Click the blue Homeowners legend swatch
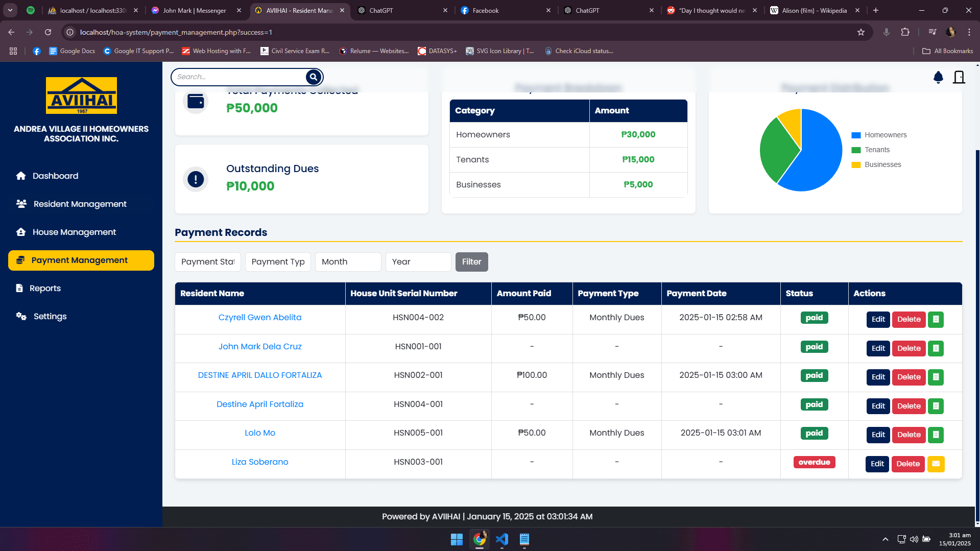 pos(856,135)
